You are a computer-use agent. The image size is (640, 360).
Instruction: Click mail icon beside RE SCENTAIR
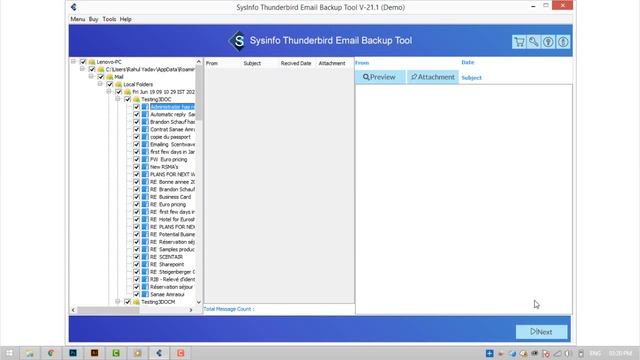click(145, 257)
